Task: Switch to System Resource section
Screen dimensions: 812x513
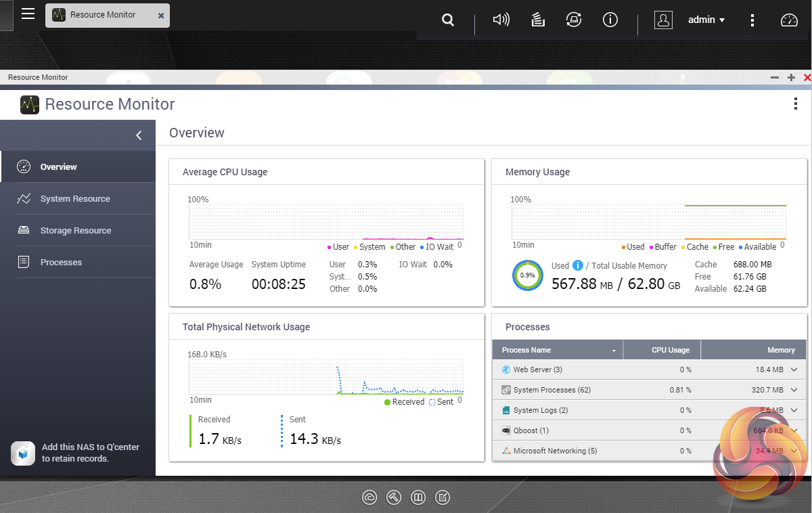Action: coord(74,199)
